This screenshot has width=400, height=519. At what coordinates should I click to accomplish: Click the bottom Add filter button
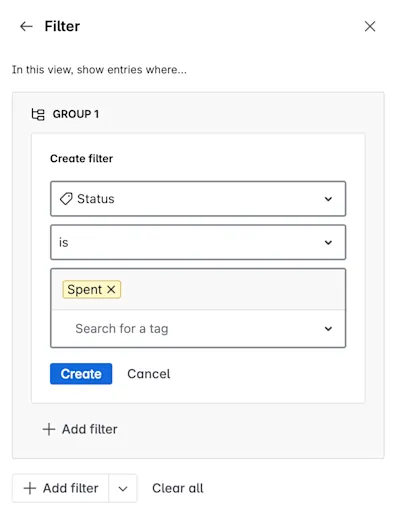(x=61, y=489)
